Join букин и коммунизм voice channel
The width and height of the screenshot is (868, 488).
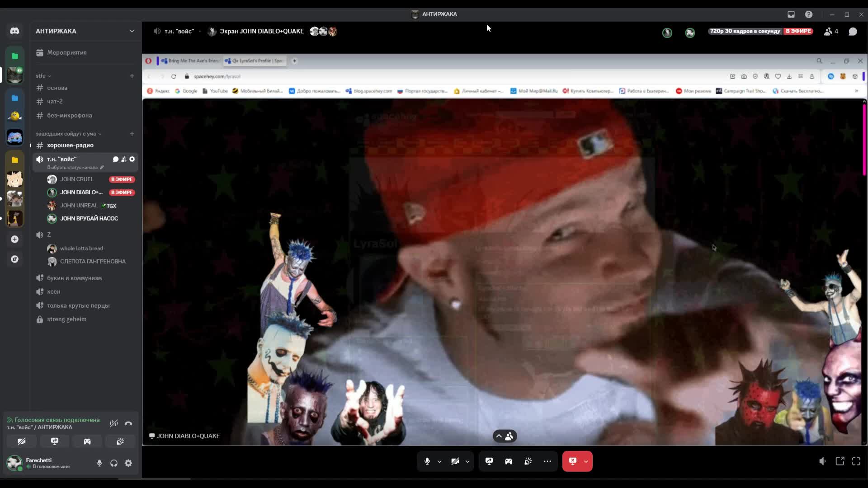pos(85,278)
